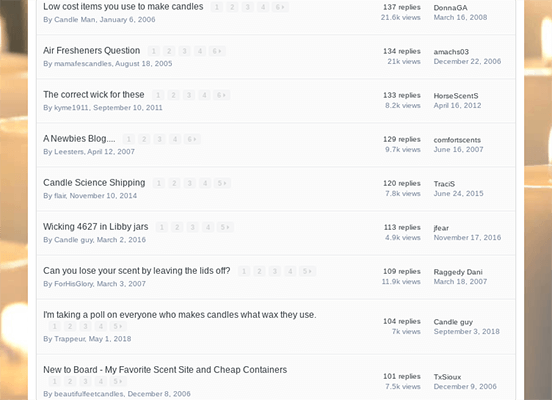Image resolution: width=552 pixels, height=400 pixels.
Task: Open 'Wicking 4627 in Libby jars' topic
Action: pyautogui.click(x=96, y=227)
